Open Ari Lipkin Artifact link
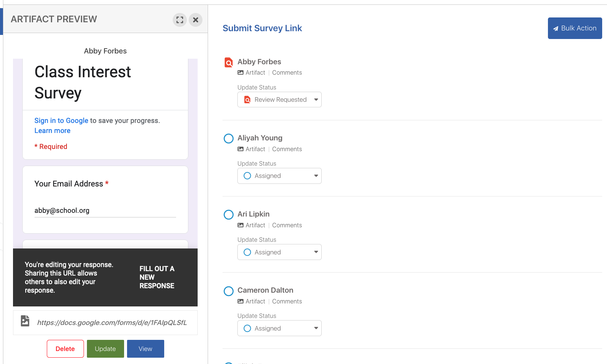Image resolution: width=607 pixels, height=364 pixels. [x=255, y=225]
